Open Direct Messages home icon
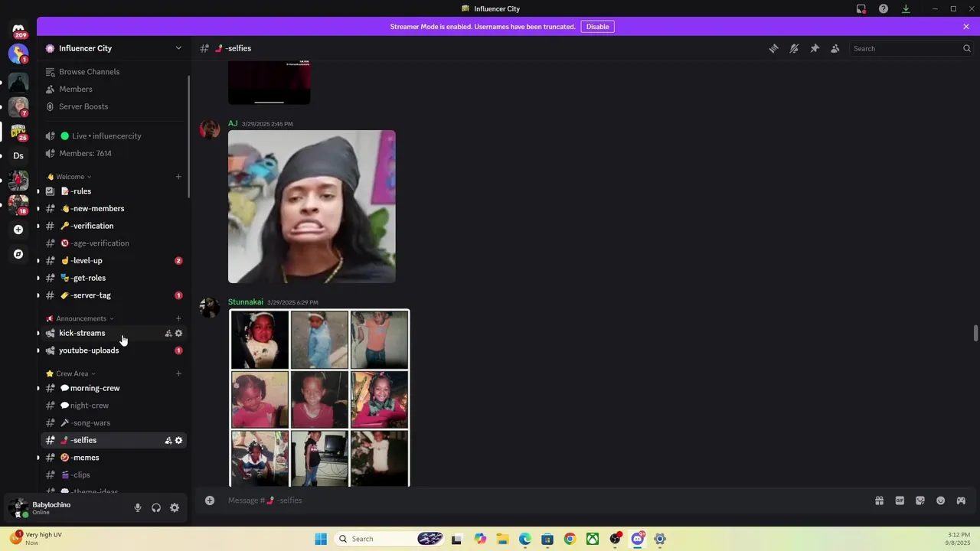980x551 pixels. [18, 30]
